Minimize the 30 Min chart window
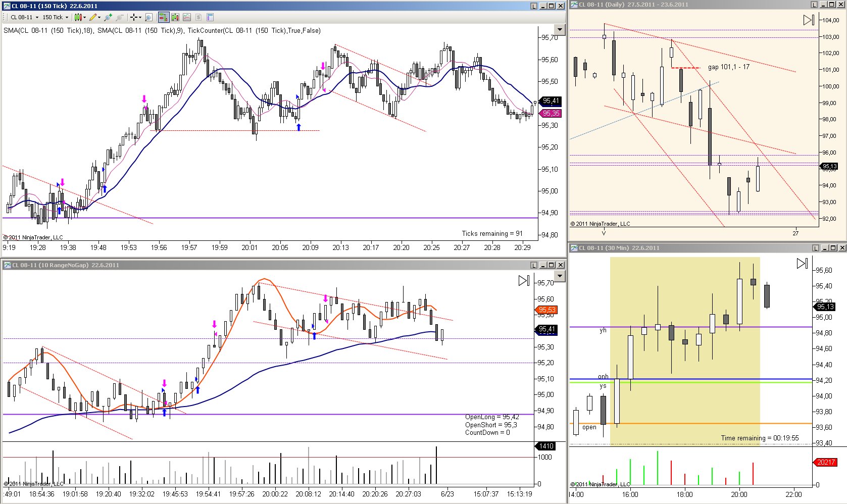The image size is (847, 504). click(x=824, y=248)
